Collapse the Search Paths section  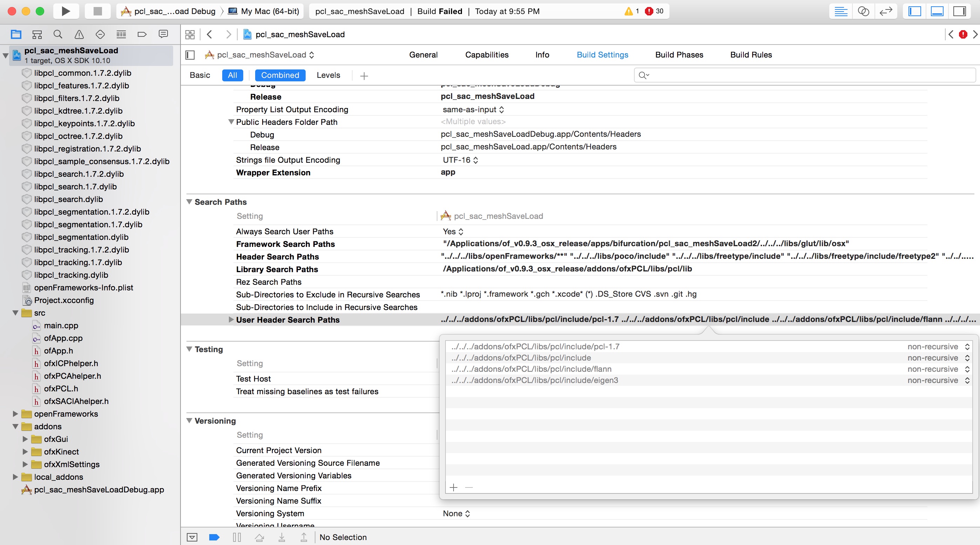tap(189, 202)
